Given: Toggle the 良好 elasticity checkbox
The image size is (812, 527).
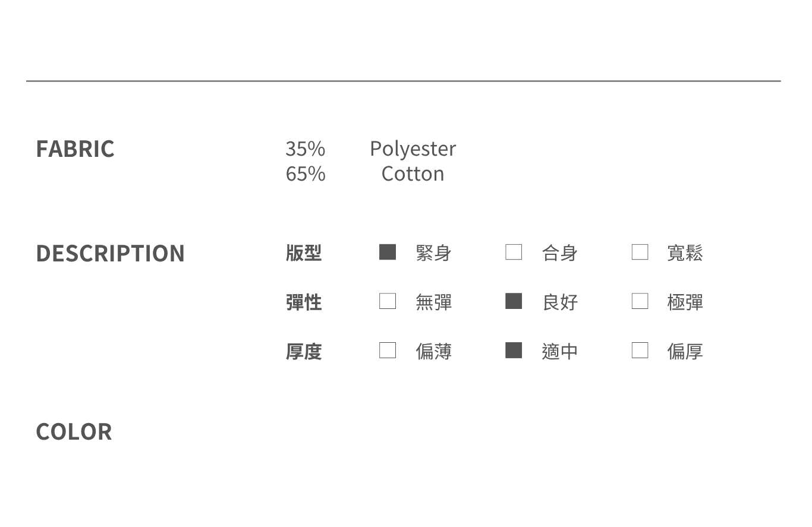Looking at the screenshot, I should click(x=514, y=301).
